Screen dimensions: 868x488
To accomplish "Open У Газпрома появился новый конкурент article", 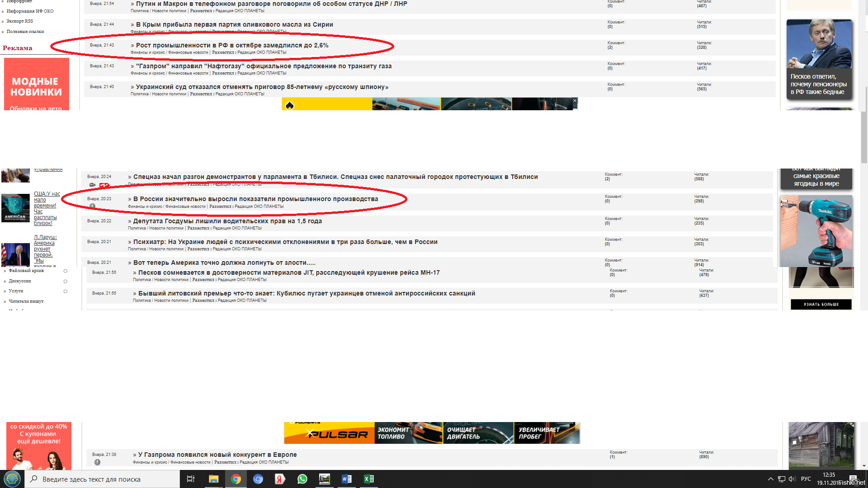I will [x=217, y=455].
